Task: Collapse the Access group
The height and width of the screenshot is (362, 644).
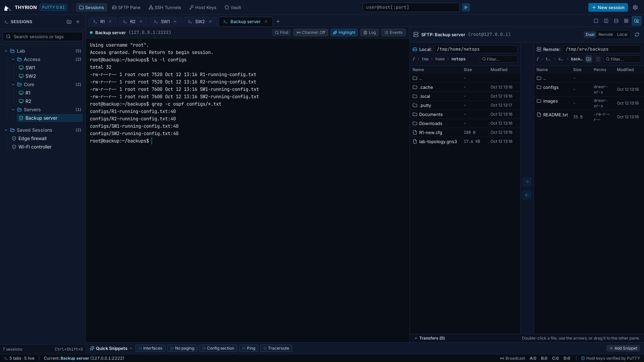Action: [13, 59]
